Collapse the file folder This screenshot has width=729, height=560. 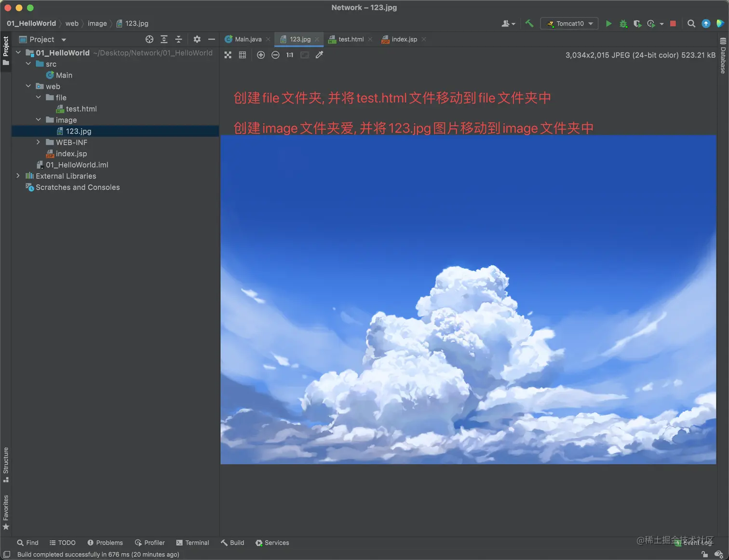tap(39, 97)
